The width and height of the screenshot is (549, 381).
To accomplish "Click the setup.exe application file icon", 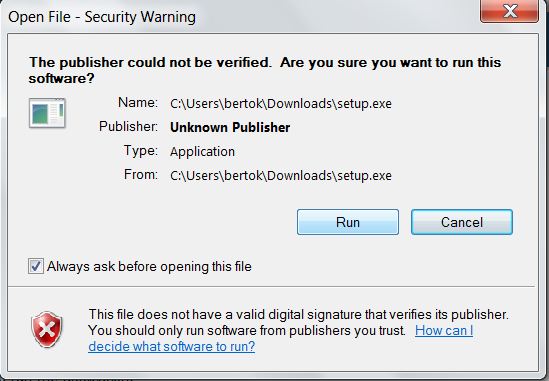I will [47, 113].
